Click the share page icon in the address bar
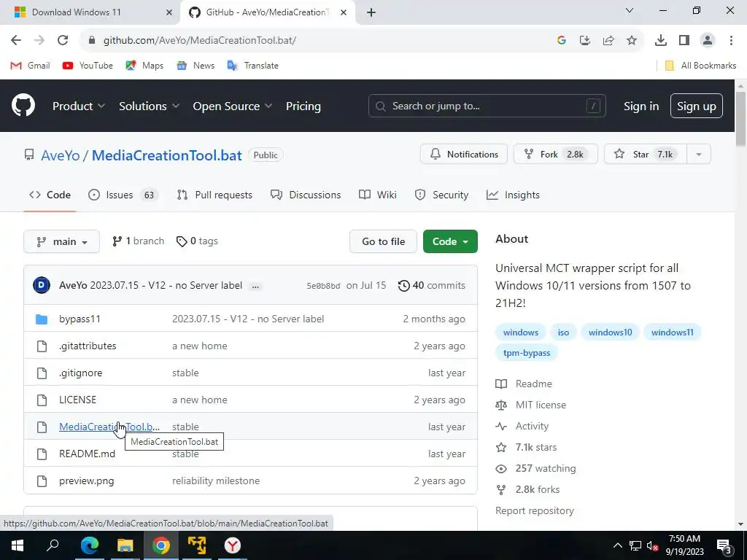Viewport: 747px width, 560px height. [608, 41]
